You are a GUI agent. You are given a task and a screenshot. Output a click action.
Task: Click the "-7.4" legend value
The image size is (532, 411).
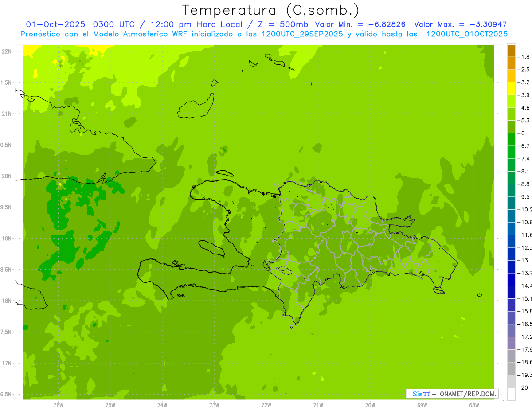[x=524, y=159]
